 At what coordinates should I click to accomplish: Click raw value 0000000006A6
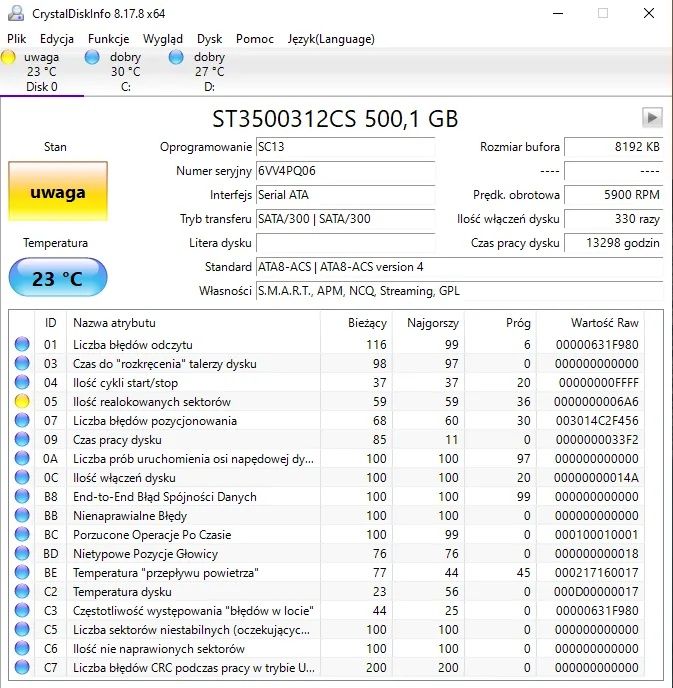coord(596,401)
